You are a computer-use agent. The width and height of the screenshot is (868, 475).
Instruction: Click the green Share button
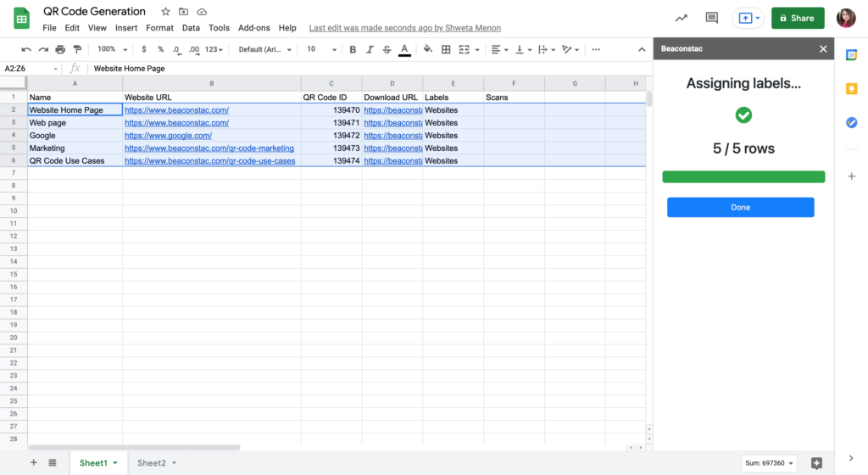pyautogui.click(x=798, y=19)
